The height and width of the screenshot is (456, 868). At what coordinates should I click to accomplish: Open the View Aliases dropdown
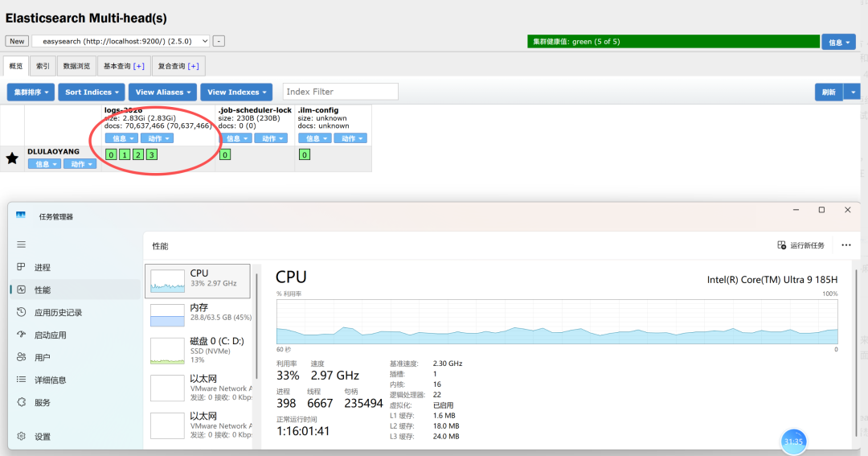click(162, 92)
